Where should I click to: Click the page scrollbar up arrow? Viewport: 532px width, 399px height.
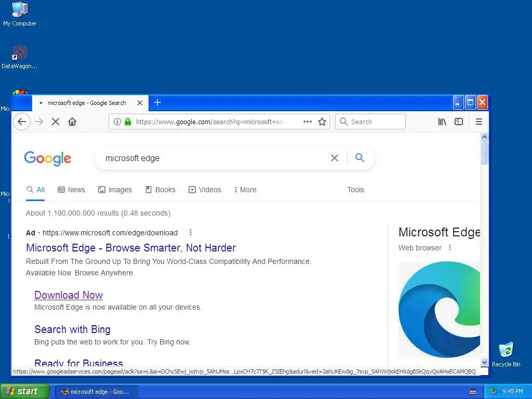[484, 137]
